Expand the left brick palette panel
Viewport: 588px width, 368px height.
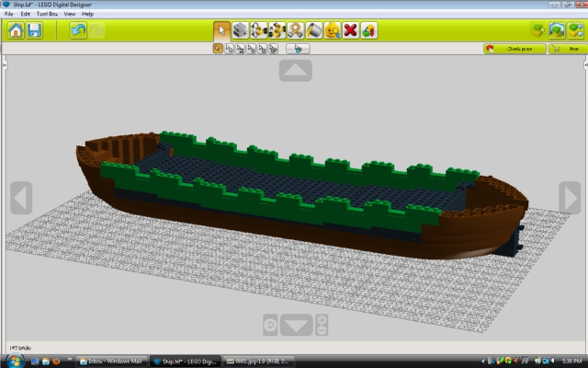tap(5, 65)
